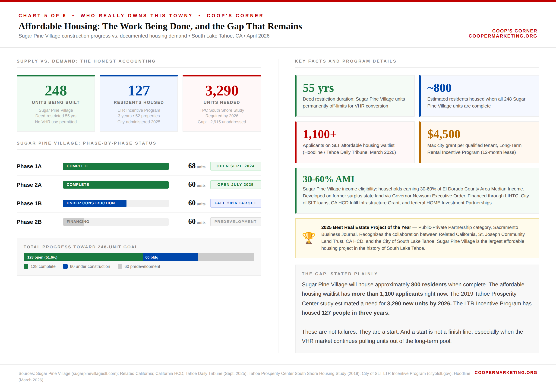Click the $4,500 city grant fact card
Screen dimensions: 556x392
(x=479, y=142)
